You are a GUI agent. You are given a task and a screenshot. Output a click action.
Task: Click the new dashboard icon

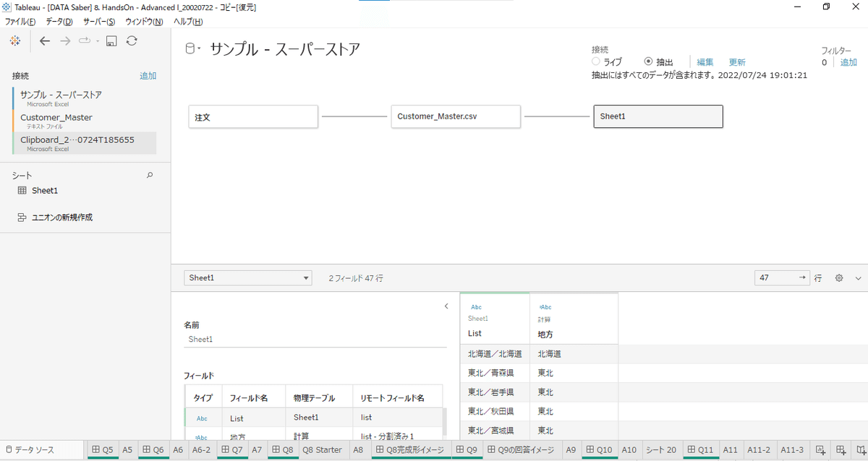(841, 449)
